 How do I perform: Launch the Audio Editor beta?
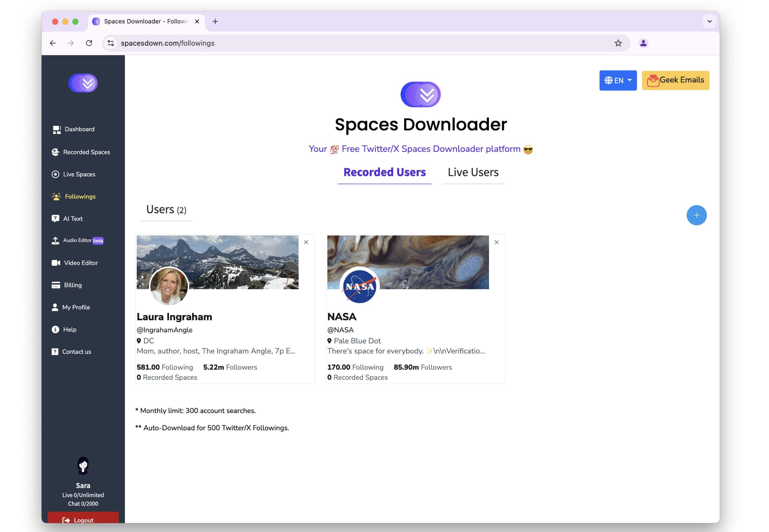(77, 240)
